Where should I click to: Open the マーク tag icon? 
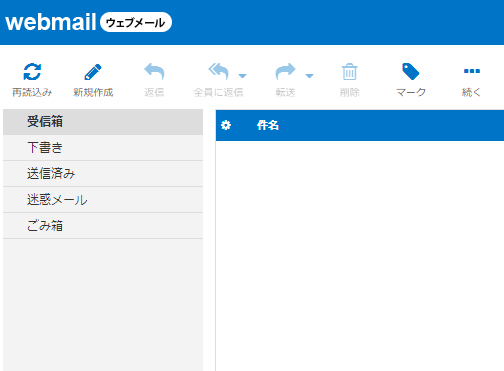(x=411, y=72)
